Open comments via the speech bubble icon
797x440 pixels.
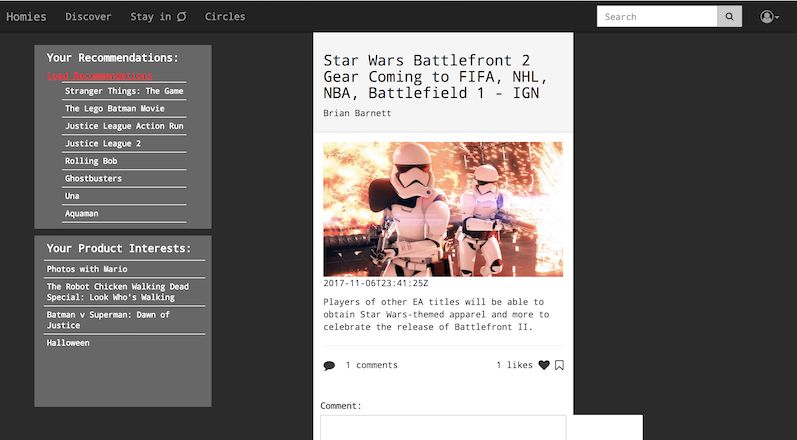[329, 365]
